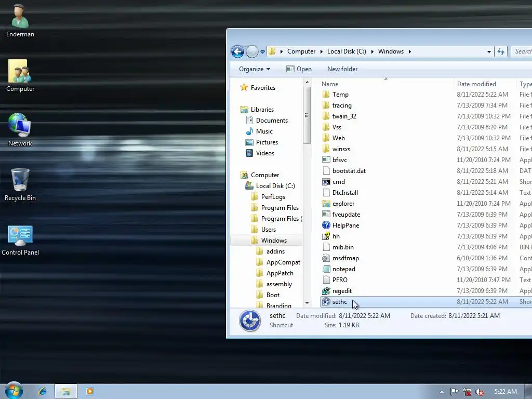Click the Action Center flag tray icon
This screenshot has height=399, width=532.
(454, 392)
